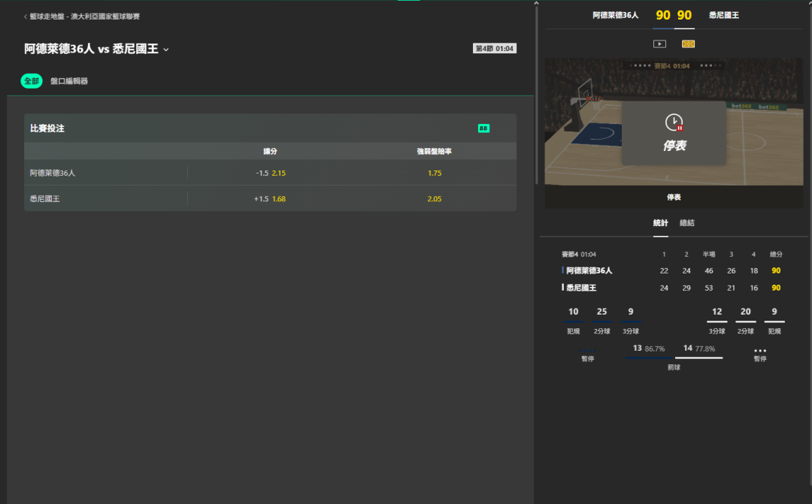Click the 阿德萊德36人 name in top scoreboard
Screen dimensions: 812x504
pos(615,16)
